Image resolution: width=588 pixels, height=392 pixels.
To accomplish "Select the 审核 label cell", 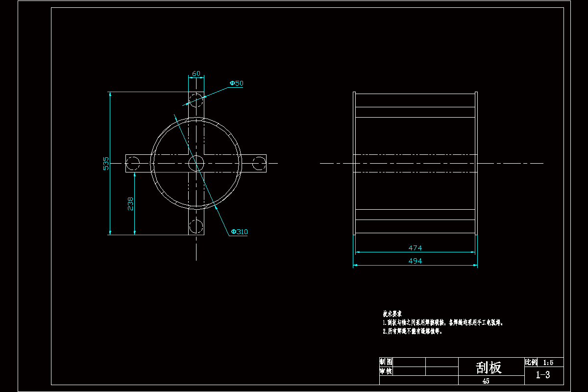I will [x=386, y=371].
